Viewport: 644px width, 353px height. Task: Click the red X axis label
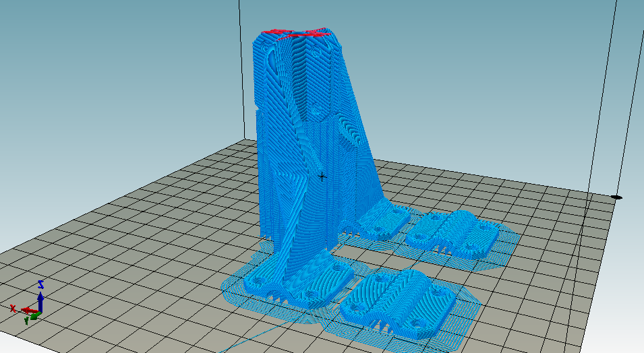click(13, 308)
